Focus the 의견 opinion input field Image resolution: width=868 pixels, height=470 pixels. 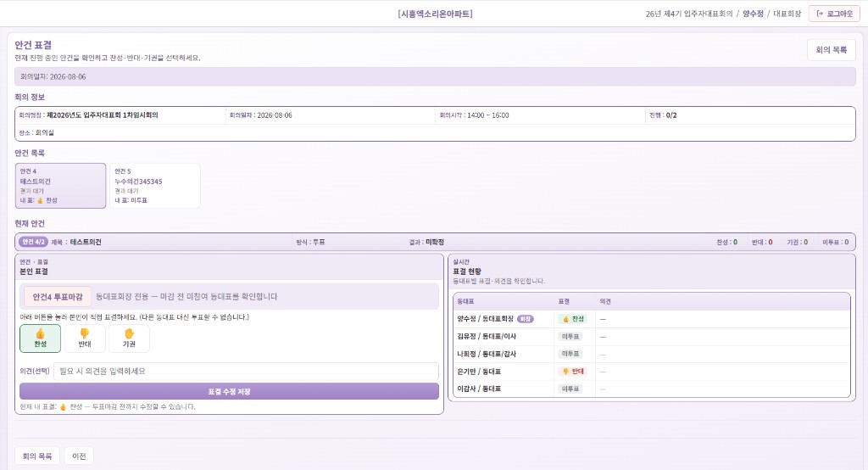coord(247,372)
